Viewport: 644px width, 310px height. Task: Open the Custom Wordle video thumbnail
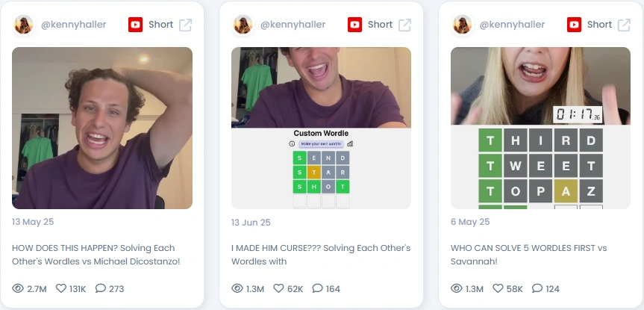tap(321, 128)
